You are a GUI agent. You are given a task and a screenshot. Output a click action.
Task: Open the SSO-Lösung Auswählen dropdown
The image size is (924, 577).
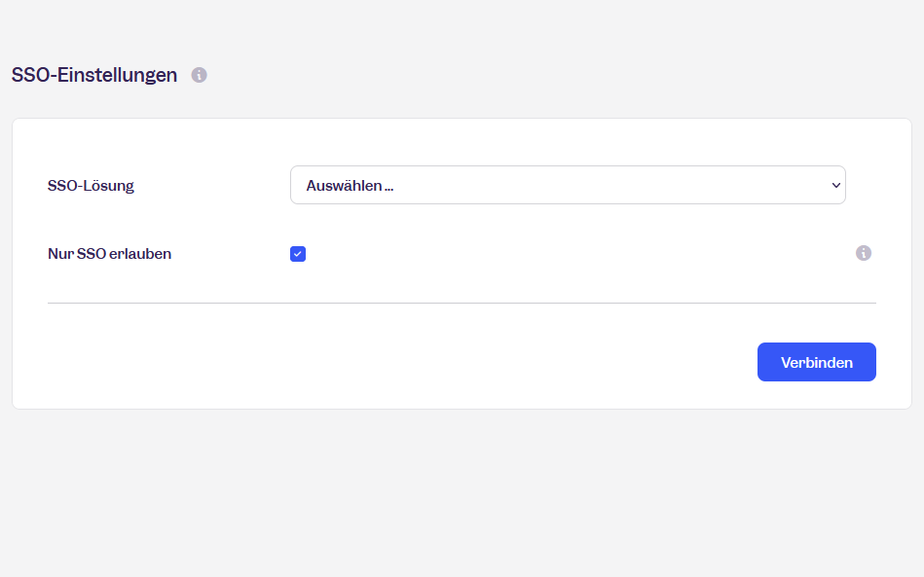coord(568,186)
